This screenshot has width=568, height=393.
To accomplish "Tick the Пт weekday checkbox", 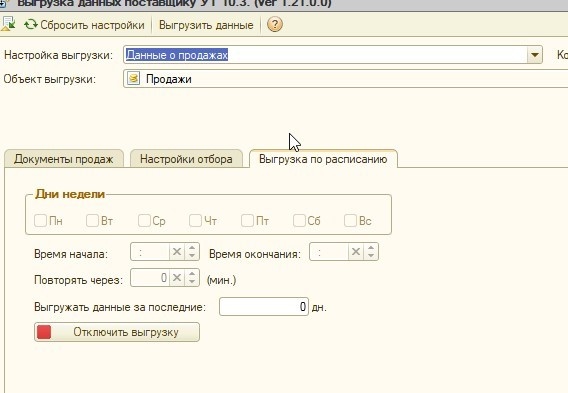I will 247,220.
